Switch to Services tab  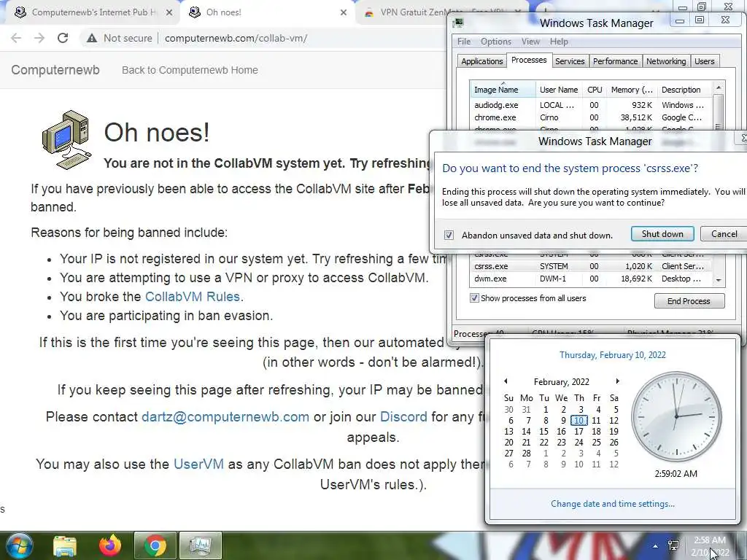(570, 61)
